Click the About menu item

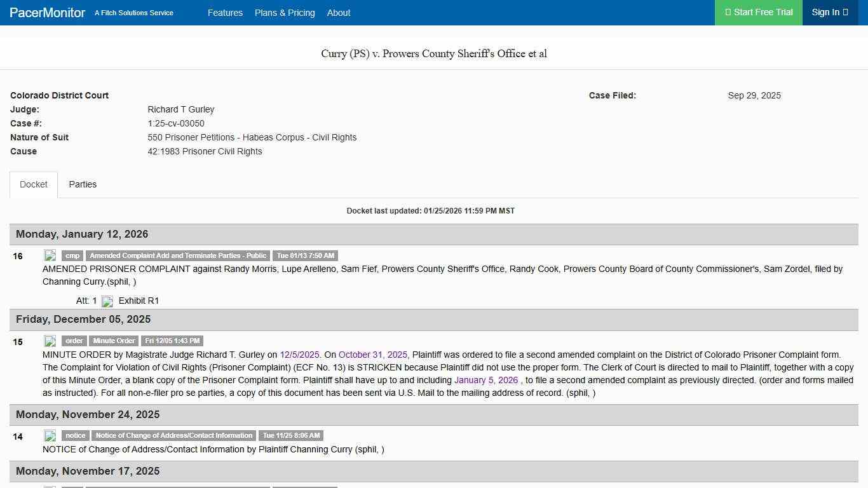(339, 13)
